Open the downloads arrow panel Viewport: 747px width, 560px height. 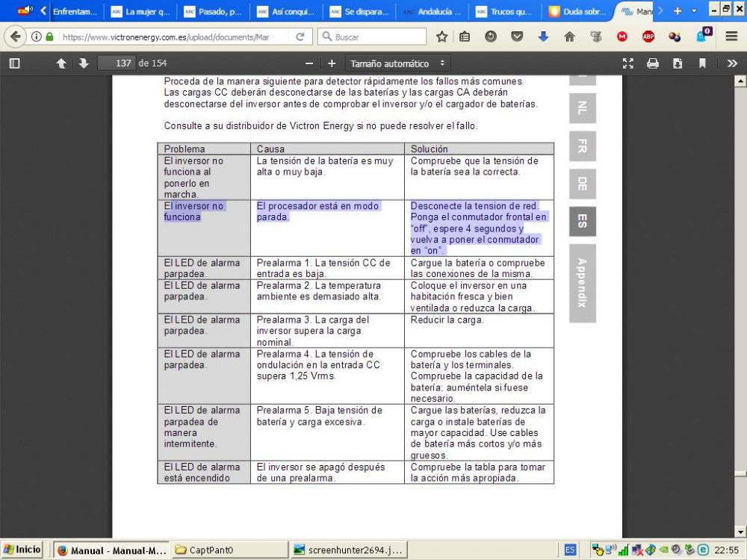[x=543, y=37]
